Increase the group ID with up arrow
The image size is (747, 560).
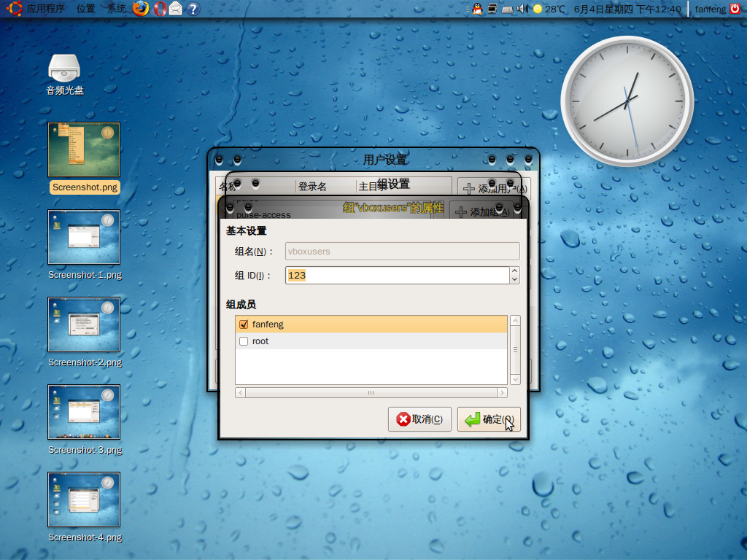tap(514, 271)
